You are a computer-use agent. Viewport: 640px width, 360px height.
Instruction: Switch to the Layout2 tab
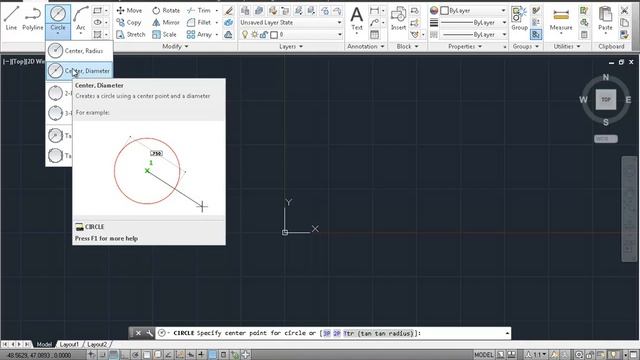coord(97,344)
